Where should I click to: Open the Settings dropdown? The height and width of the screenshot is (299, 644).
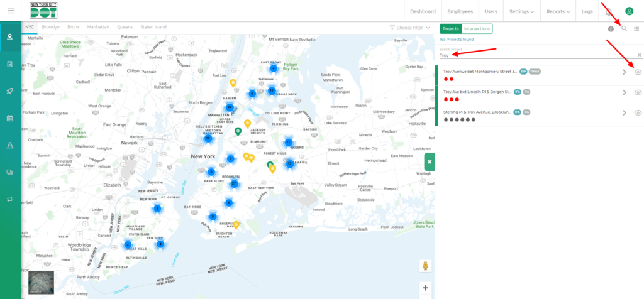pos(521,11)
